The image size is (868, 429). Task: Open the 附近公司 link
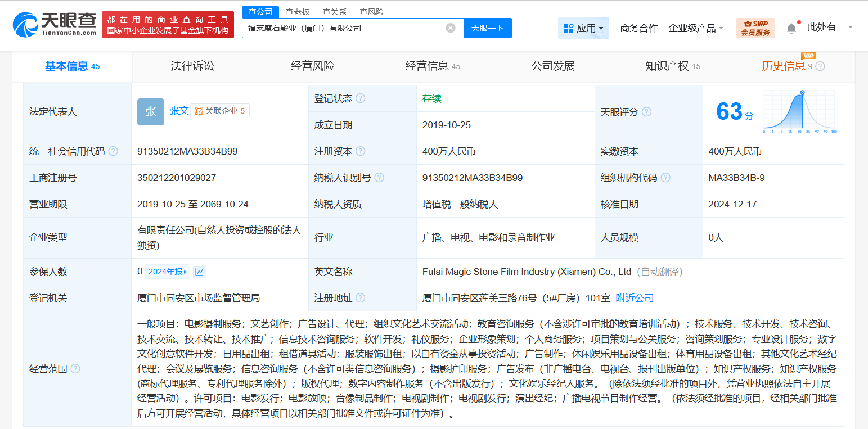[635, 298]
